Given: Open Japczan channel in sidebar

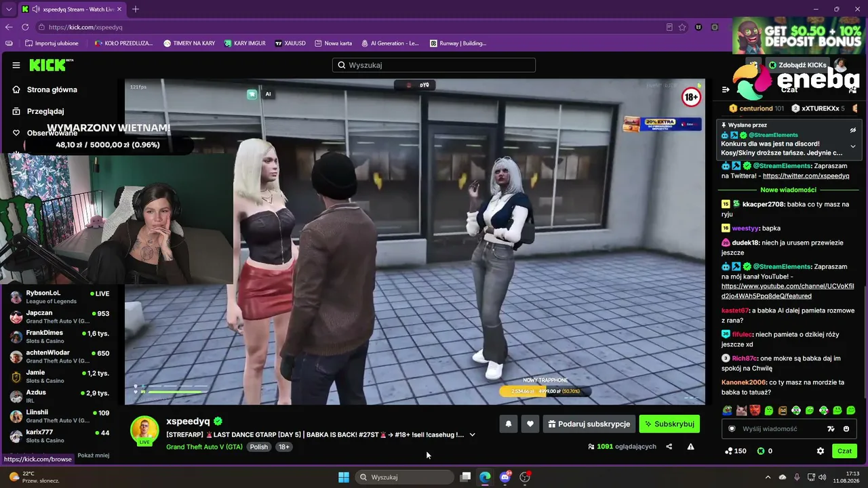Looking at the screenshot, I should (x=60, y=317).
